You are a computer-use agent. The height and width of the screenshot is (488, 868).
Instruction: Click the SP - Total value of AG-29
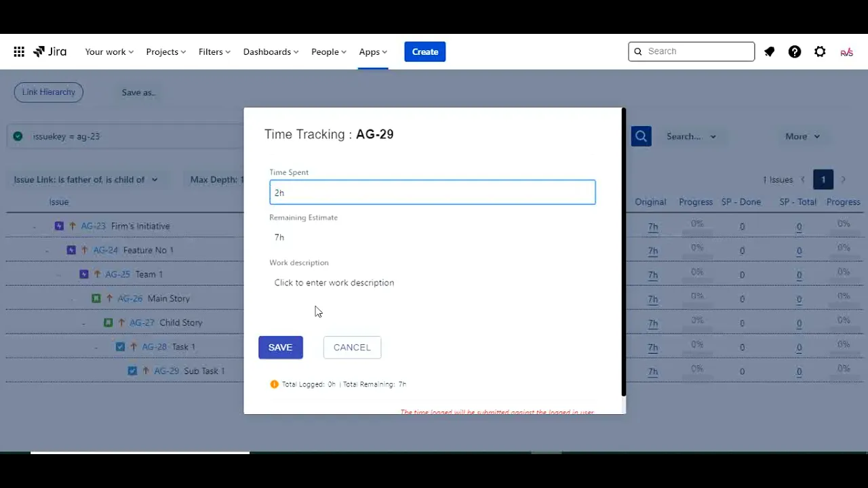coord(799,371)
